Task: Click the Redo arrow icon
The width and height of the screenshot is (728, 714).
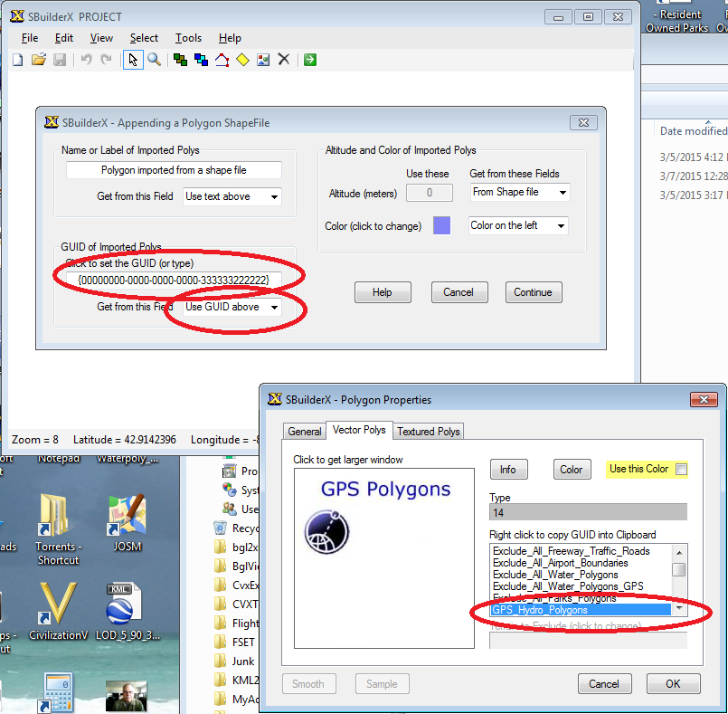Action: pyautogui.click(x=107, y=60)
